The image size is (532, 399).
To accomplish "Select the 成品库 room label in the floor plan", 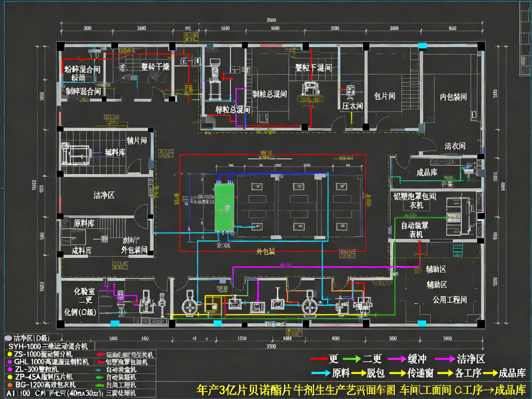I will tap(427, 172).
